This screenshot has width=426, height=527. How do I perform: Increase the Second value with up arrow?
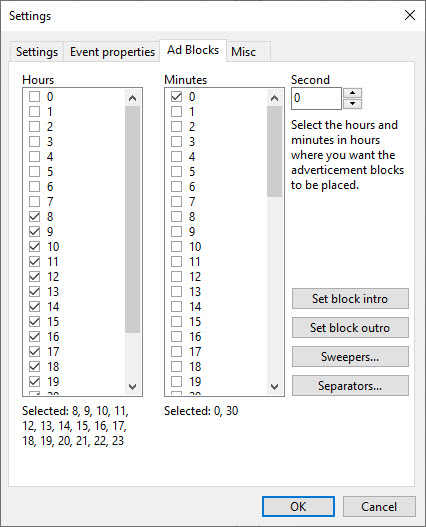[352, 93]
